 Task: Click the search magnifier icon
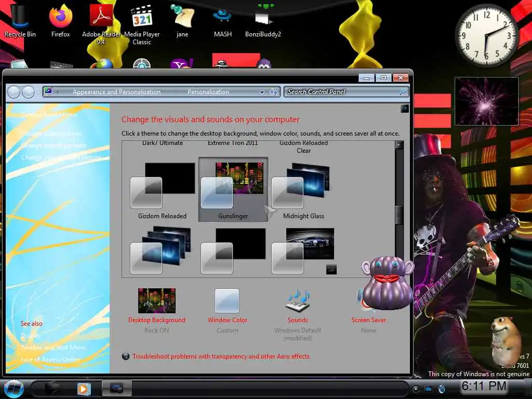point(403,92)
